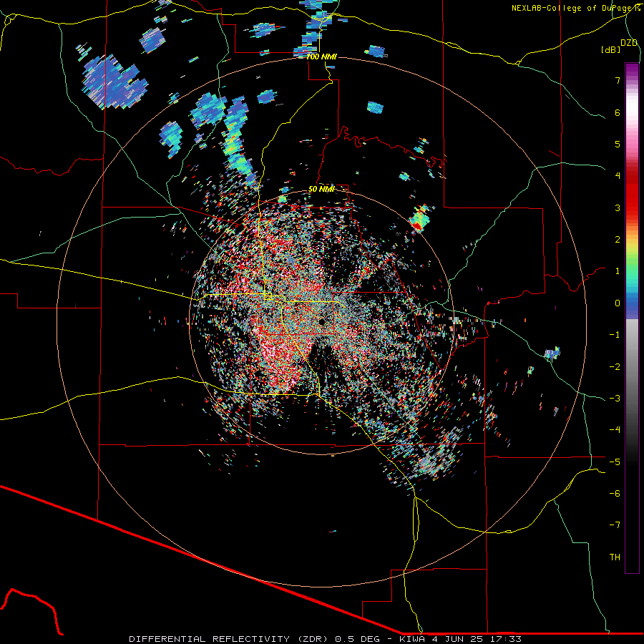Click the NEXLAB-College of DuPage credit text
The width and height of the screenshot is (644, 644).
click(573, 8)
